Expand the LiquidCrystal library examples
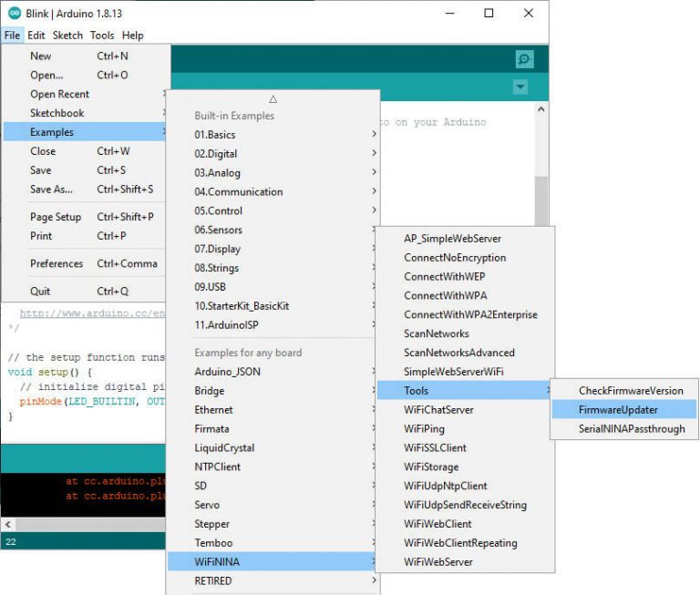Screen dimensions: 700x595 (273, 447)
